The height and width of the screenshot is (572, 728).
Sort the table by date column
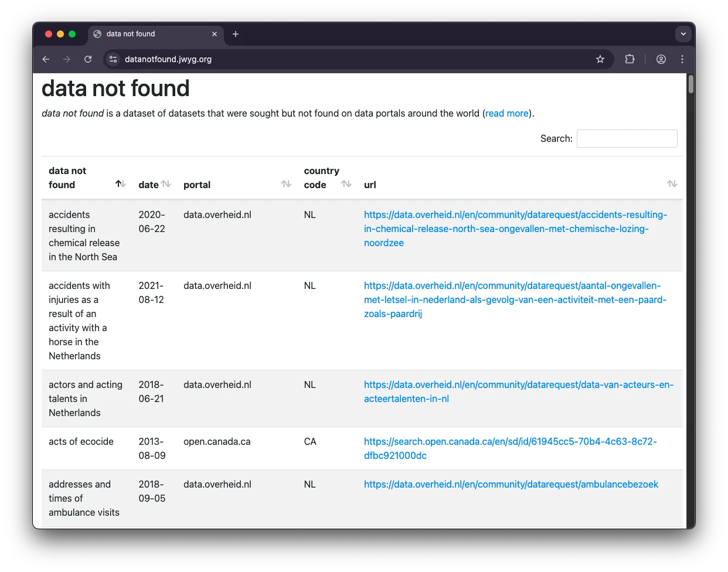(166, 184)
